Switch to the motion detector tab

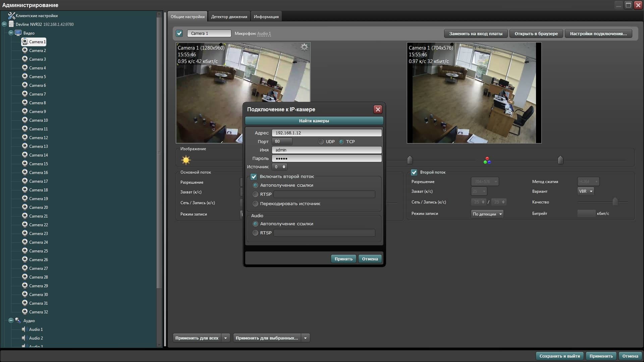pos(229,17)
